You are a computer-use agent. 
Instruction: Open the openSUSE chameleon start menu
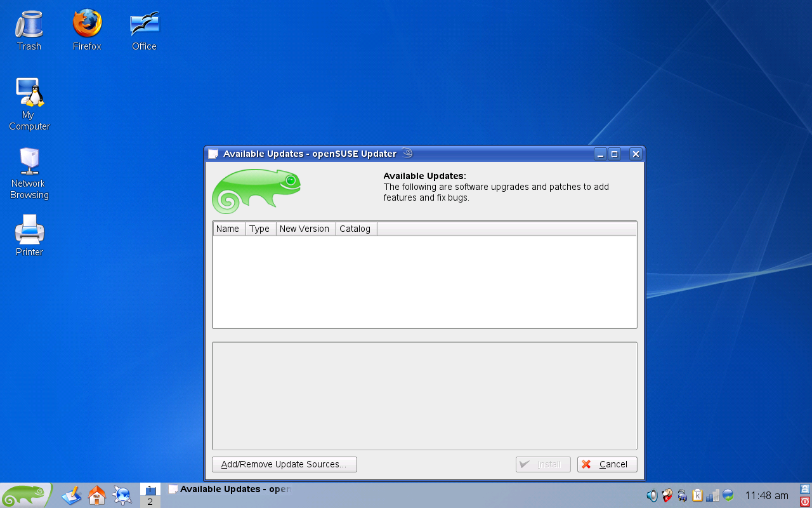(25, 495)
